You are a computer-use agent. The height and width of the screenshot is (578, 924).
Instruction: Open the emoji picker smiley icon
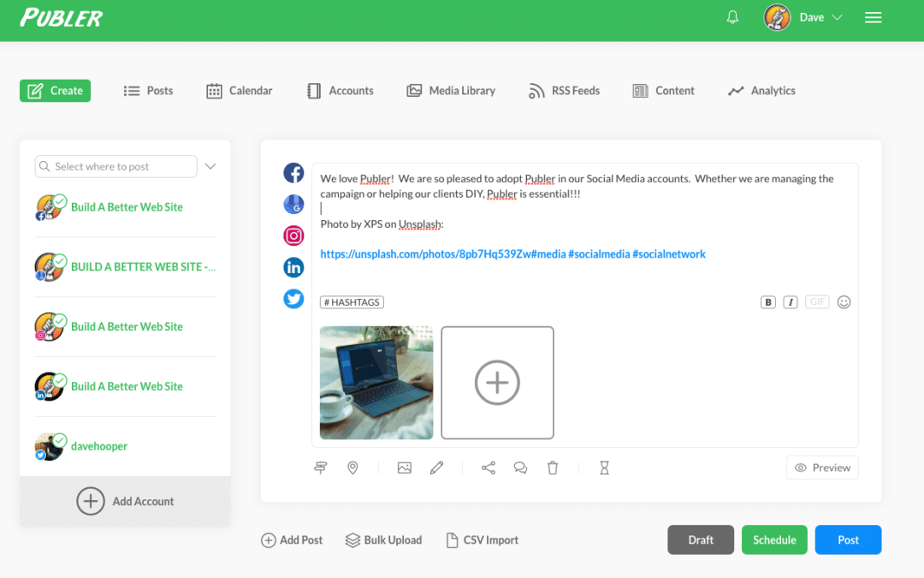coord(844,302)
